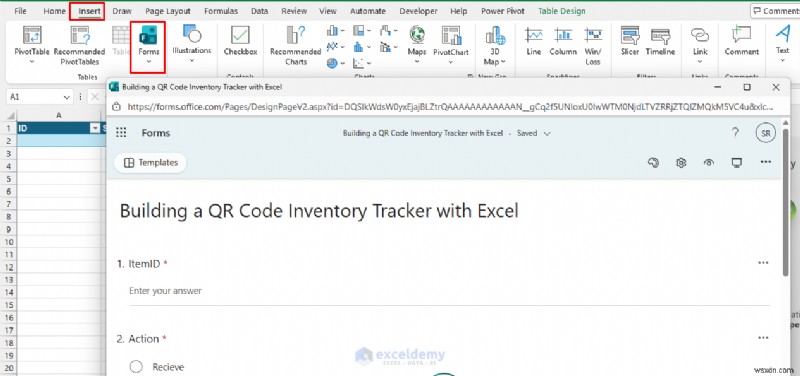The width and height of the screenshot is (800, 376).
Task: Open the Developer tab
Action: (418, 11)
